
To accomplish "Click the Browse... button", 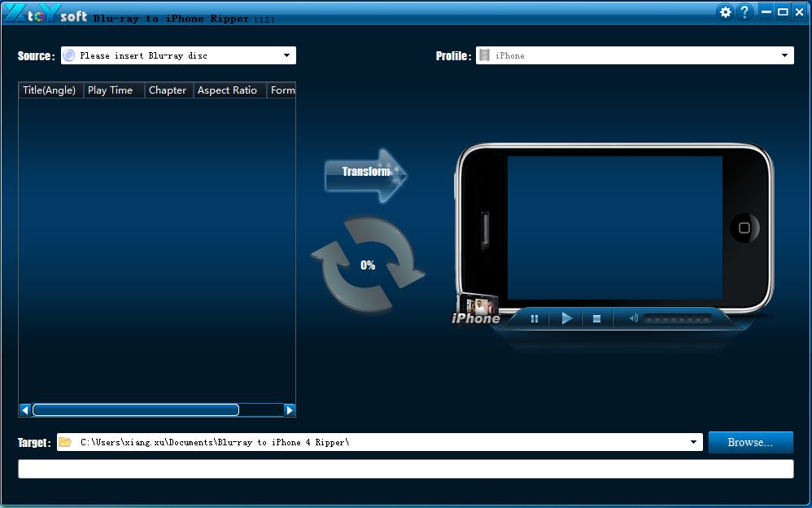I will (750, 442).
